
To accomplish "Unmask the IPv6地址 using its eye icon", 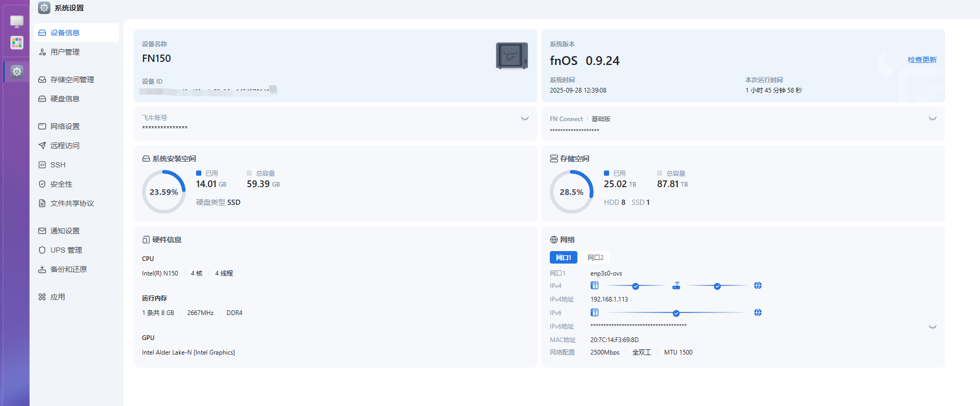I will pos(933,327).
